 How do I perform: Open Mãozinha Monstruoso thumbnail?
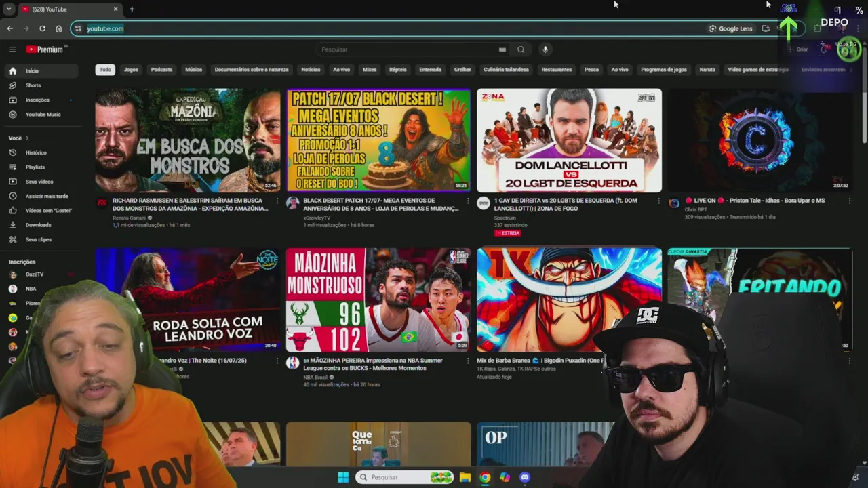coord(378,300)
